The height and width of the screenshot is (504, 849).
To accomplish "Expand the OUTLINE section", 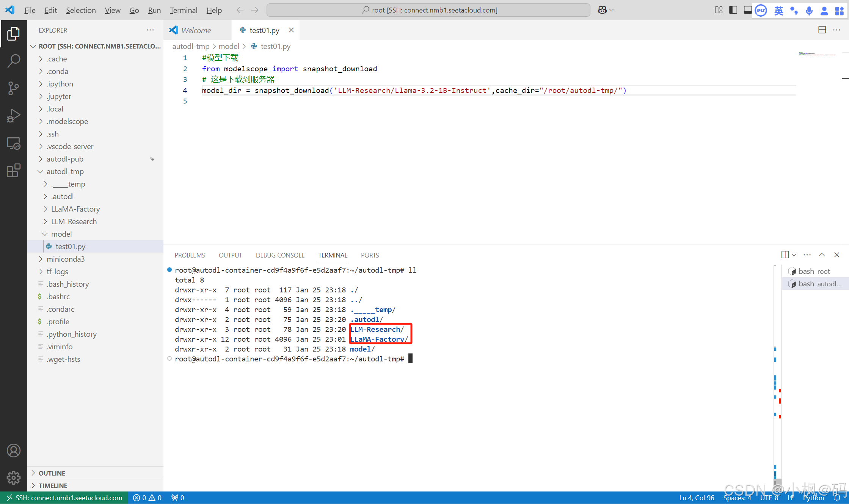I will point(96,473).
